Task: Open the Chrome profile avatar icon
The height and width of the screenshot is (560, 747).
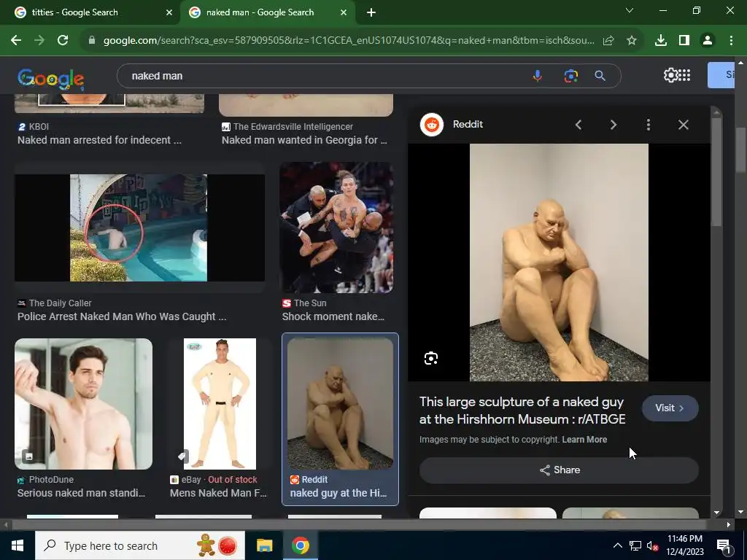Action: click(x=708, y=41)
